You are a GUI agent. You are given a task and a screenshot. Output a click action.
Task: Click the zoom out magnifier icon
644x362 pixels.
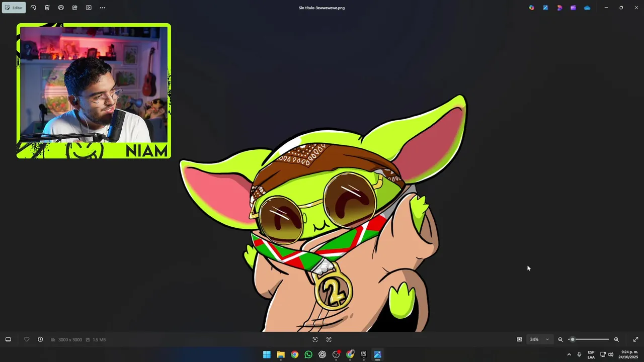pos(560,339)
